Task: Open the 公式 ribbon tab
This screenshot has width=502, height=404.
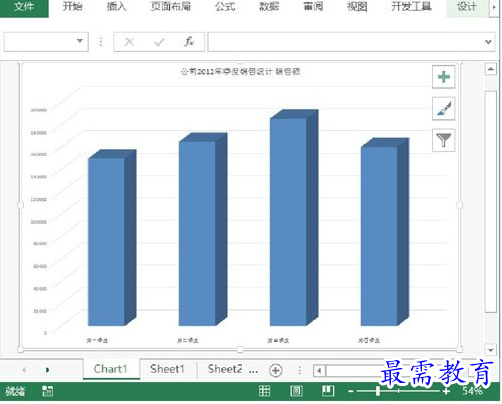Action: click(x=225, y=7)
